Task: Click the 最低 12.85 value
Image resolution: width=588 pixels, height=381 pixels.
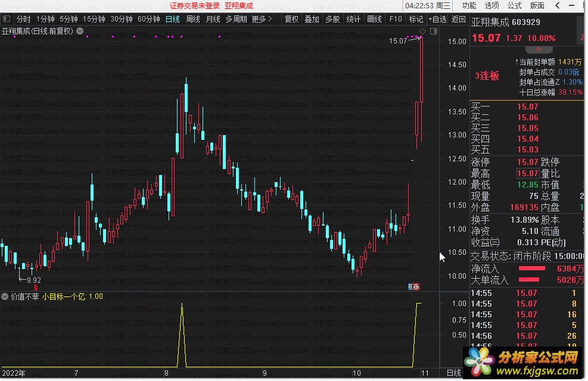Action: click(x=528, y=185)
